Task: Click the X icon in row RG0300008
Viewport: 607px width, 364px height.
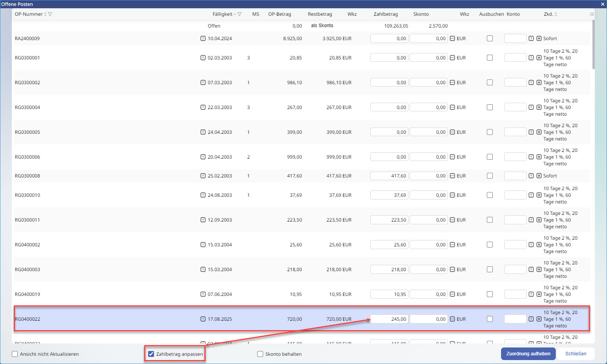Action: point(539,176)
